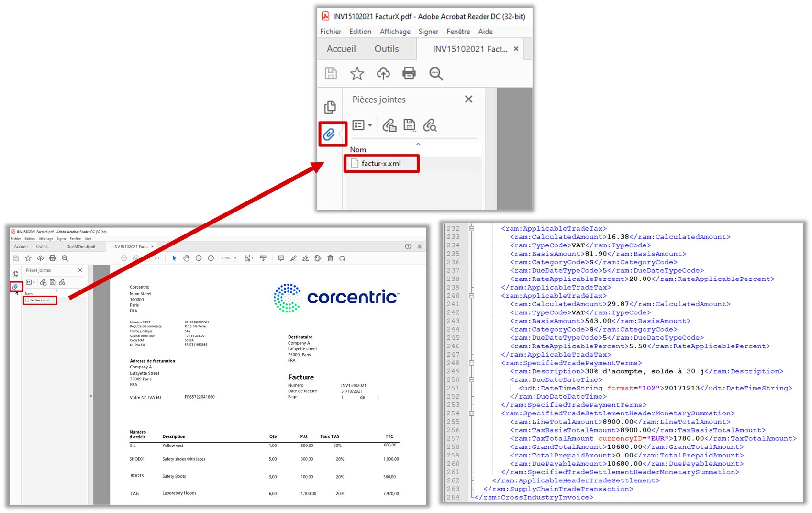Click the arrow selection tool in toolbar
812x513 pixels.
(x=174, y=258)
